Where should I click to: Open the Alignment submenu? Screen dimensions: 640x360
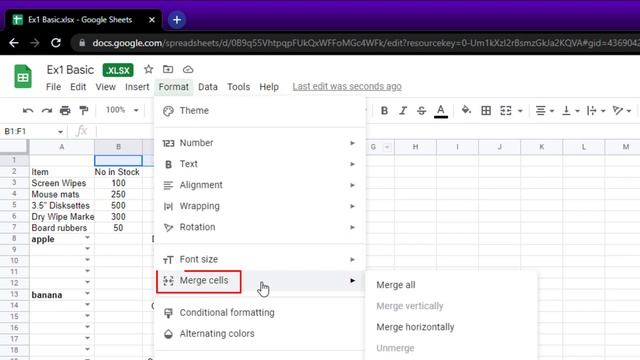260,185
